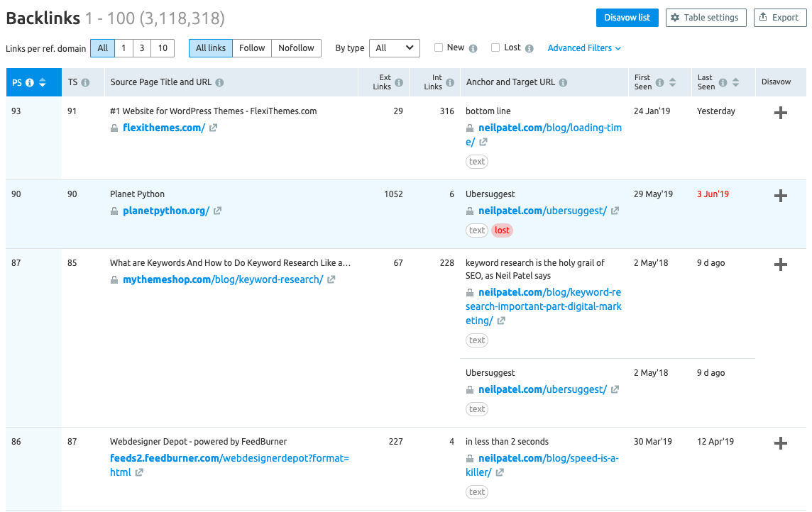Select the Follow links filter tab

click(x=252, y=48)
